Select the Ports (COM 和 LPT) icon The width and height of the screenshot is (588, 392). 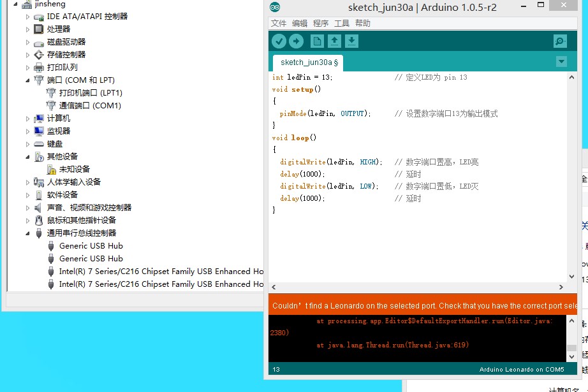click(x=39, y=80)
